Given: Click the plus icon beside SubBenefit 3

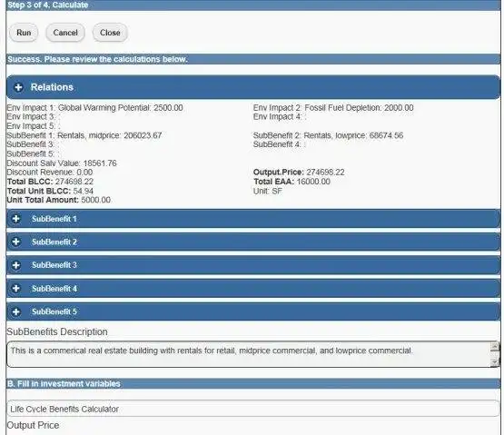Looking at the screenshot, I should (16, 265).
